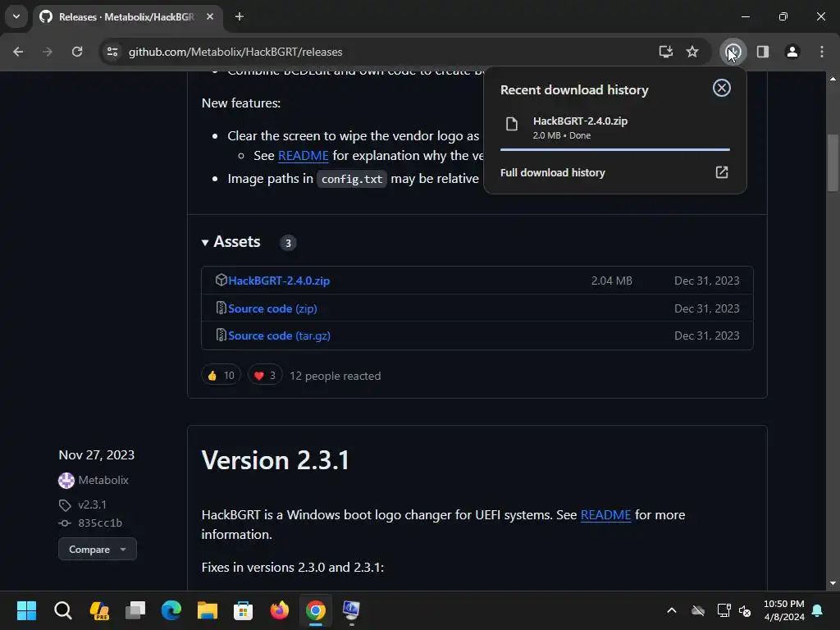Click zip file icon beside Source code (zip)

tap(221, 308)
